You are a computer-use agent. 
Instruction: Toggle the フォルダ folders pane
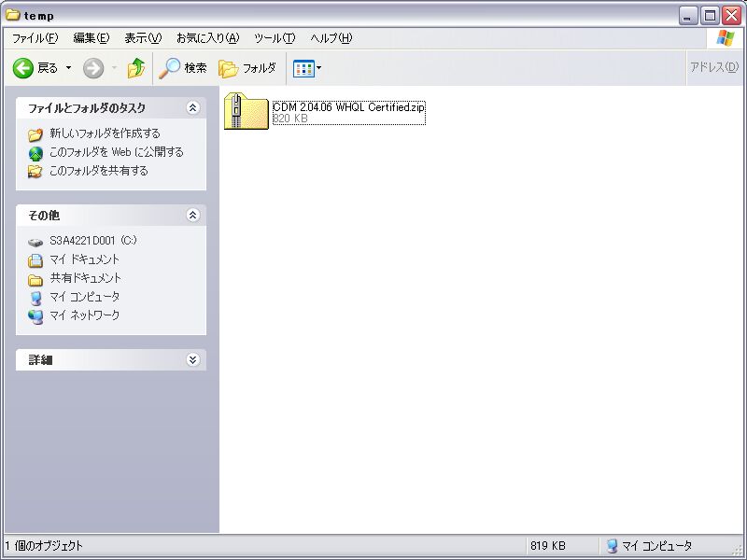pos(247,68)
